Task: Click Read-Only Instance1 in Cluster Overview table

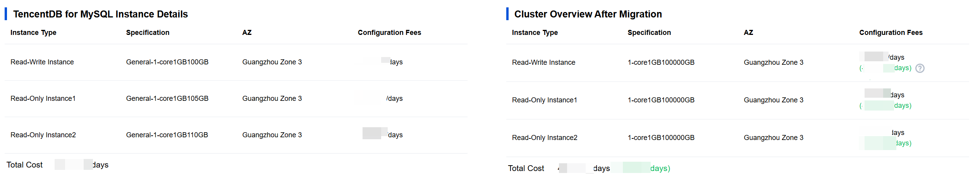Action: coord(544,100)
